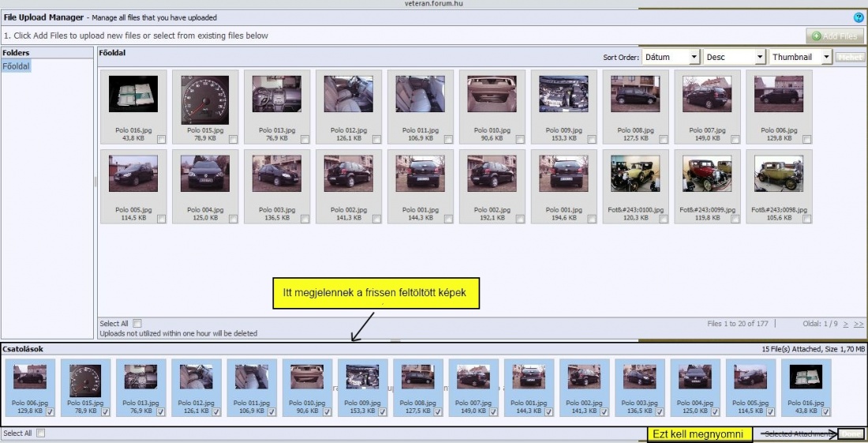Click the blue help question mark icon
This screenshot has height=443, width=868.
(x=859, y=17)
